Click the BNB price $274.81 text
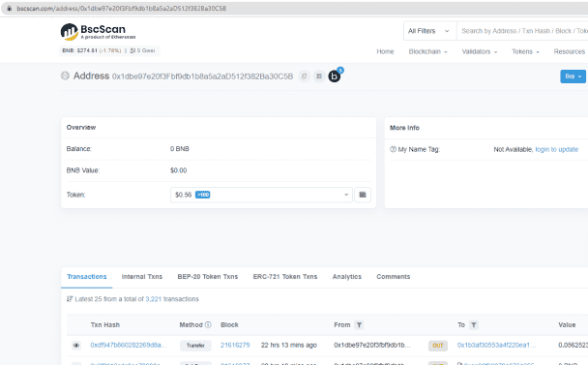This screenshot has width=588, height=365. tap(80, 50)
